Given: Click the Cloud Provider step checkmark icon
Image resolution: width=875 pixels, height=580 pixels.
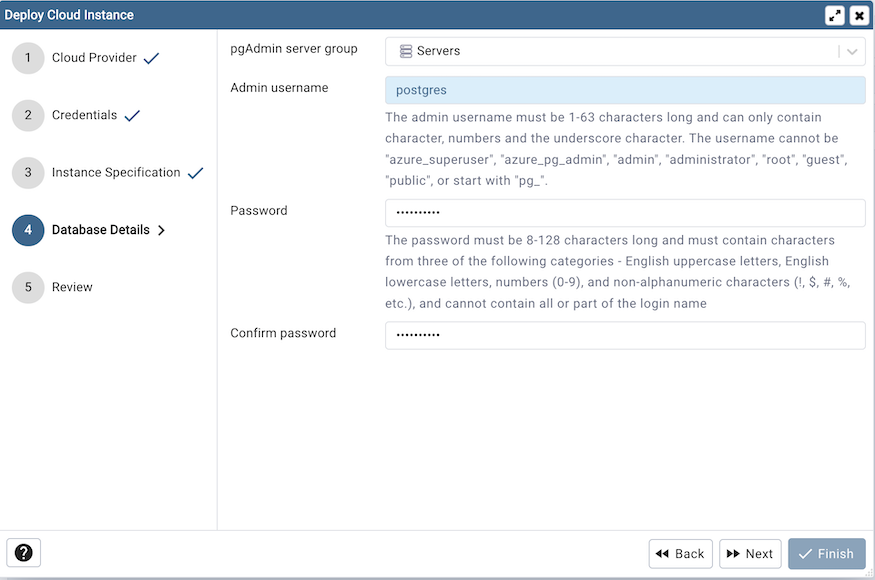Looking at the screenshot, I should pyautogui.click(x=151, y=57).
